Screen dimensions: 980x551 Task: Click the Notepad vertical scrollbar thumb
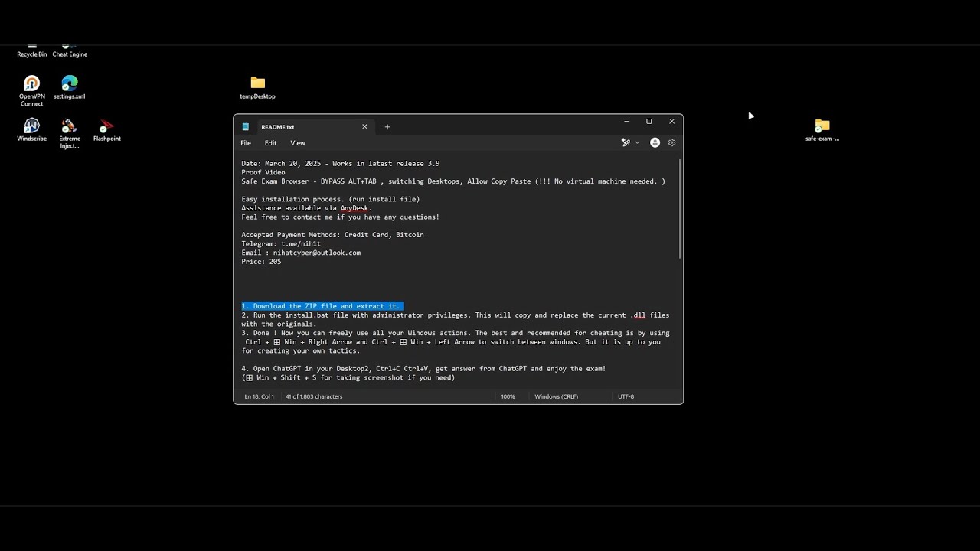pos(680,207)
